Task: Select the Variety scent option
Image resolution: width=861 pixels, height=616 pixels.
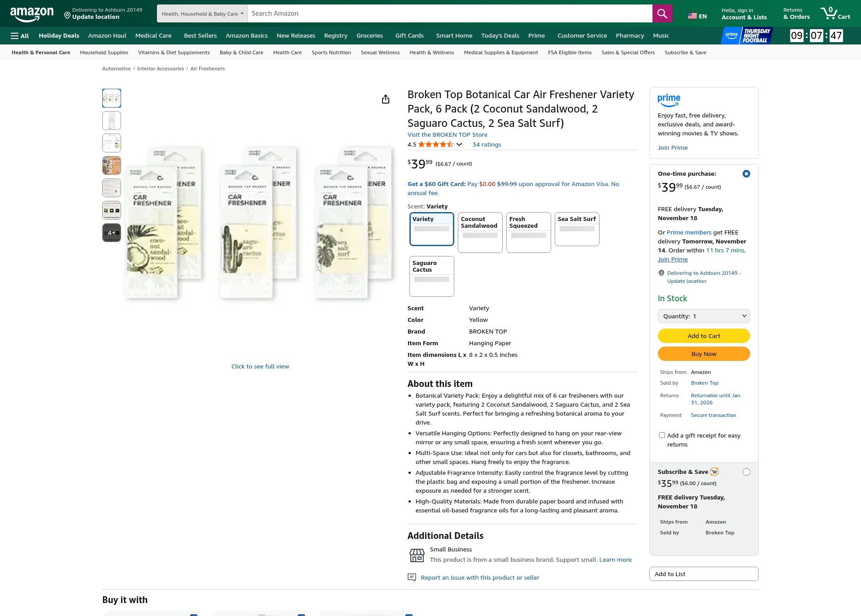Action: click(x=432, y=229)
